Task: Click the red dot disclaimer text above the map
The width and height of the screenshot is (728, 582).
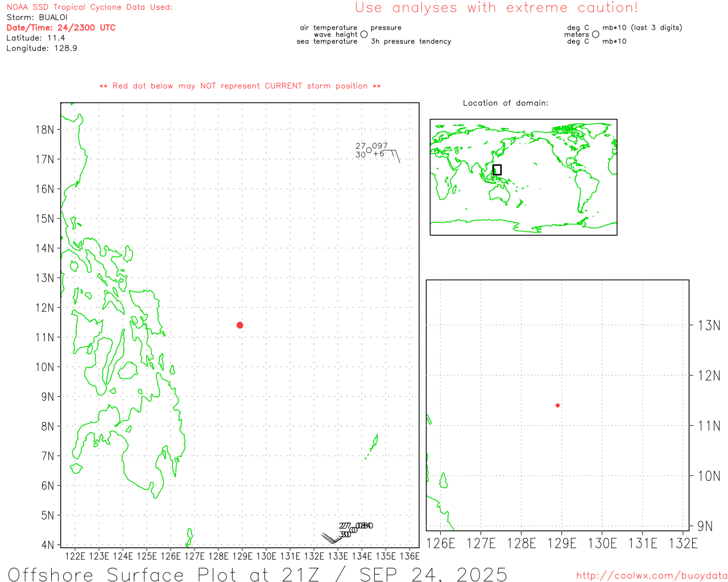Action: click(240, 86)
